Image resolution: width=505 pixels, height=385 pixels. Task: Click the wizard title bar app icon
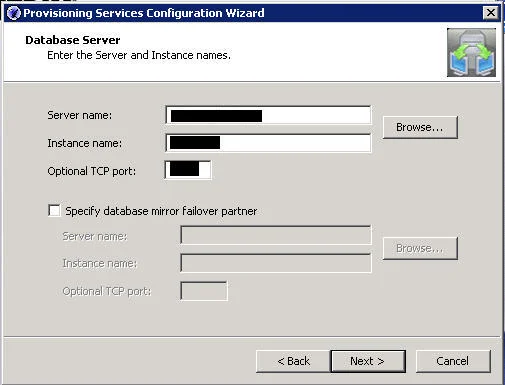pos(14,13)
